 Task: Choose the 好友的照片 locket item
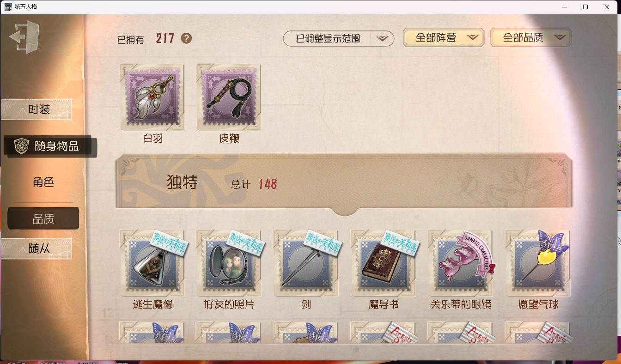tap(229, 263)
